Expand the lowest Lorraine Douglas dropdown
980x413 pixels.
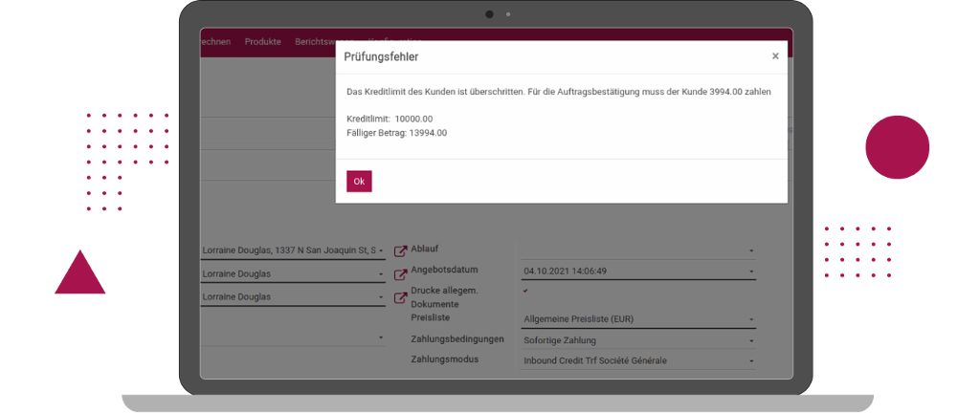click(x=381, y=297)
